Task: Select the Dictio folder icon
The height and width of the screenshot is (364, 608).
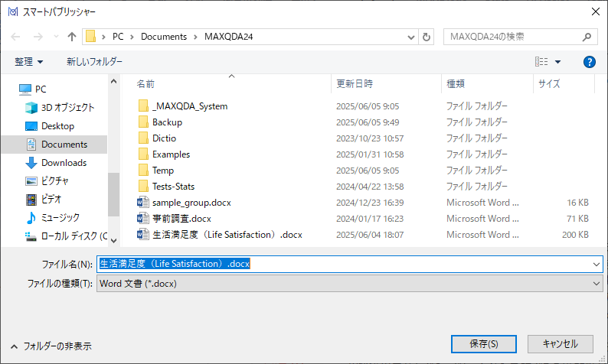Action: (x=143, y=138)
